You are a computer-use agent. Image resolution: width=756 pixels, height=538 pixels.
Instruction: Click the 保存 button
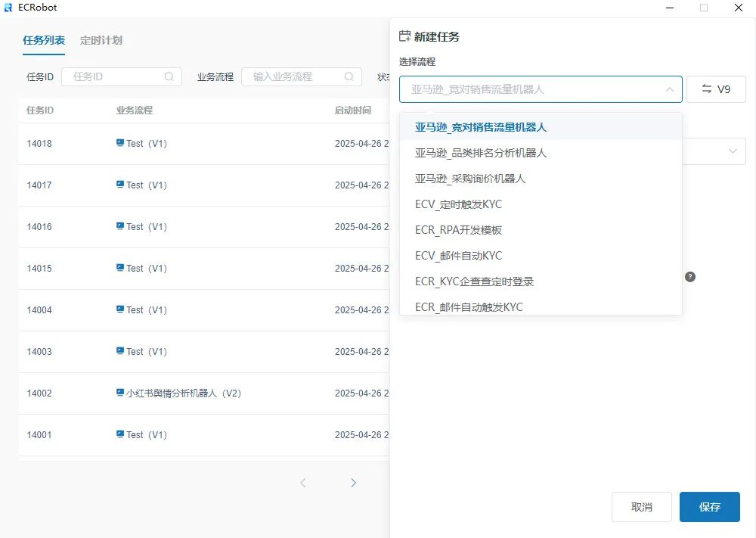pos(709,507)
